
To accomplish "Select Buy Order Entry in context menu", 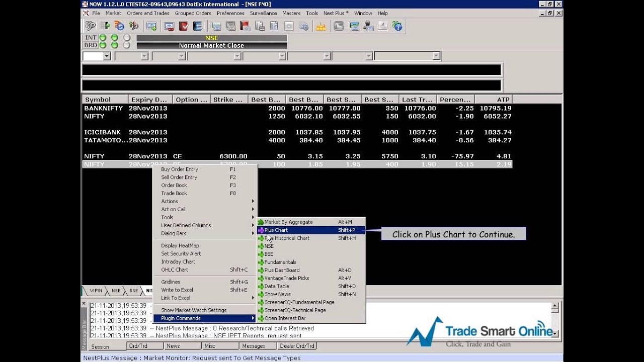I will click(x=205, y=169).
